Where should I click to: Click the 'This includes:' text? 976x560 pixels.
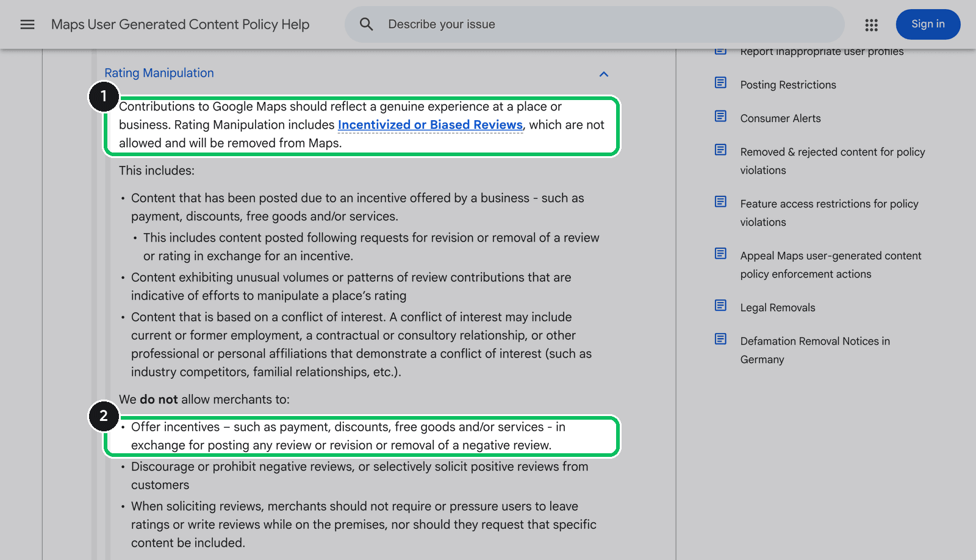coord(157,171)
